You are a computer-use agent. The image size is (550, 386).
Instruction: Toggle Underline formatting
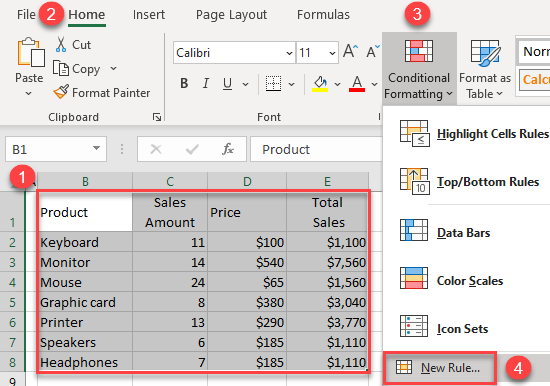tap(227, 84)
